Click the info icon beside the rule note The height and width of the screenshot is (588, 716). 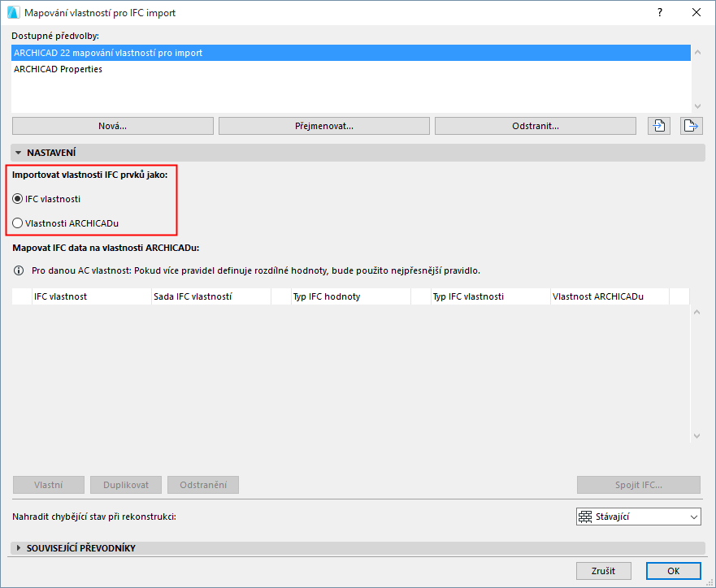coord(19,270)
